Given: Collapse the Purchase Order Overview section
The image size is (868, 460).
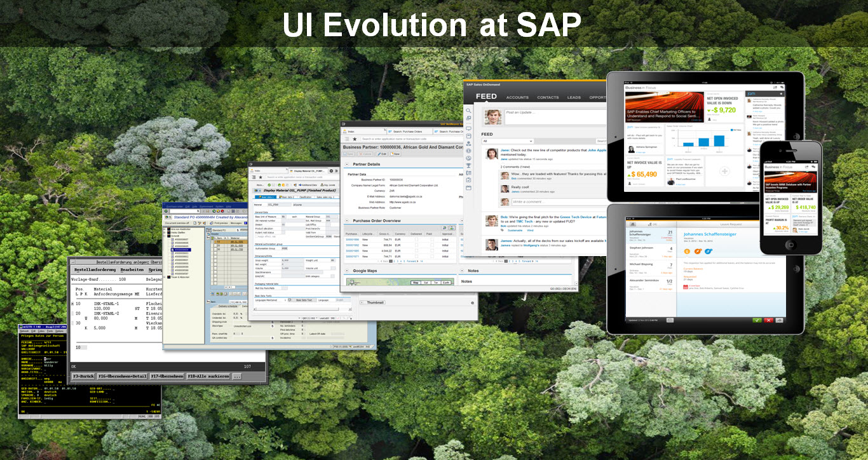Looking at the screenshot, I should (347, 220).
